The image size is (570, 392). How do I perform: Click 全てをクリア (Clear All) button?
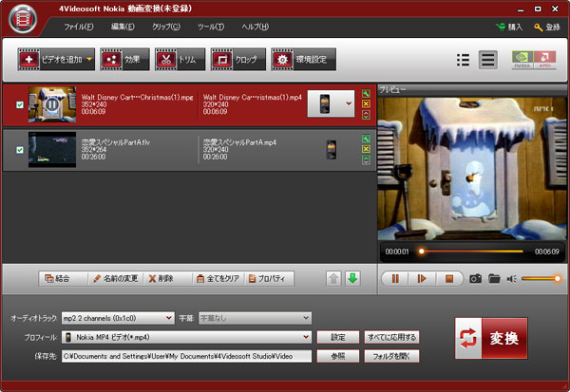218,279
